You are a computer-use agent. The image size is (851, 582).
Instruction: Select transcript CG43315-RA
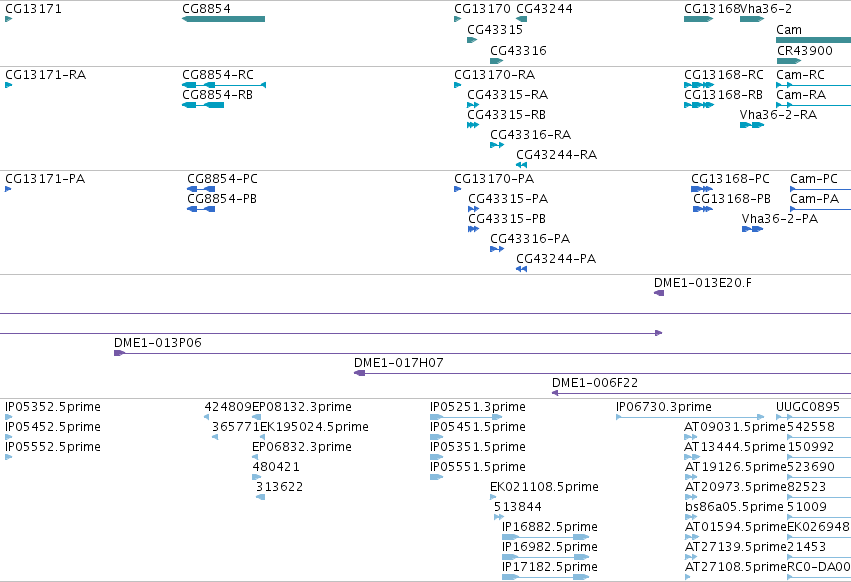point(507,94)
